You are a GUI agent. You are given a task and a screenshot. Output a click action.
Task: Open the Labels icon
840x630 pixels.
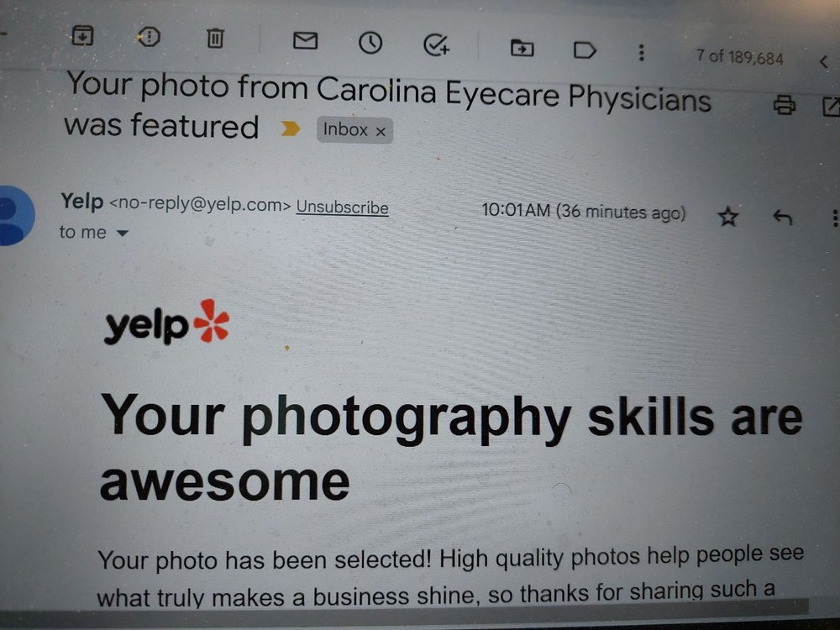coord(585,51)
